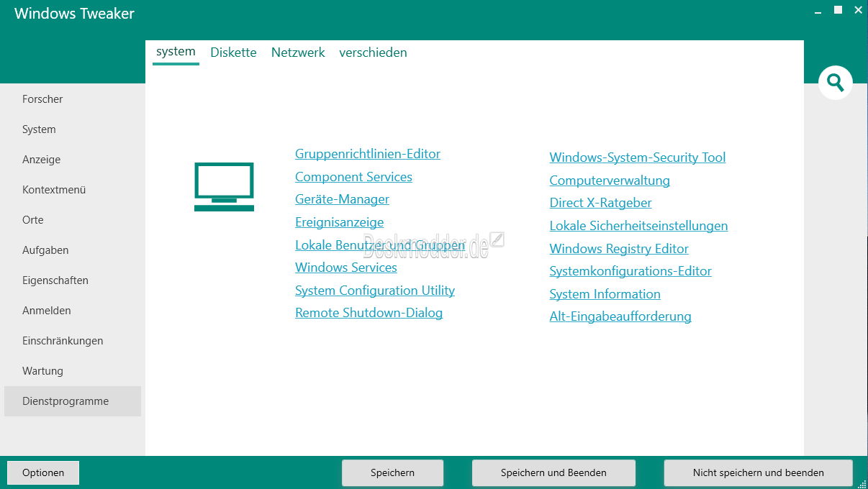Click Speichern und Beenden button
The image size is (868, 489).
pos(553,472)
